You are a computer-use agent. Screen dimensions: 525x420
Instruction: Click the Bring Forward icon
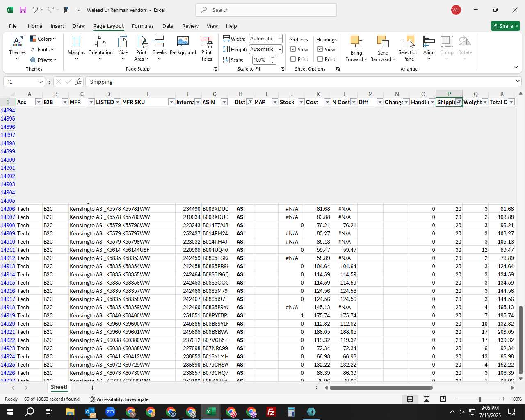[356, 42]
